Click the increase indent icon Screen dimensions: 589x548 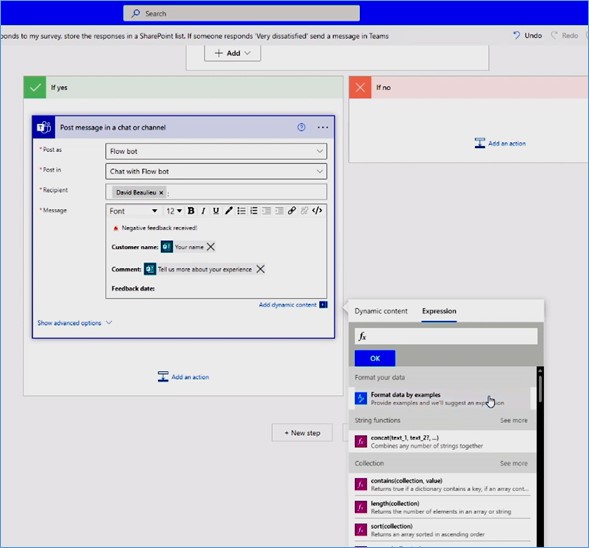point(279,211)
